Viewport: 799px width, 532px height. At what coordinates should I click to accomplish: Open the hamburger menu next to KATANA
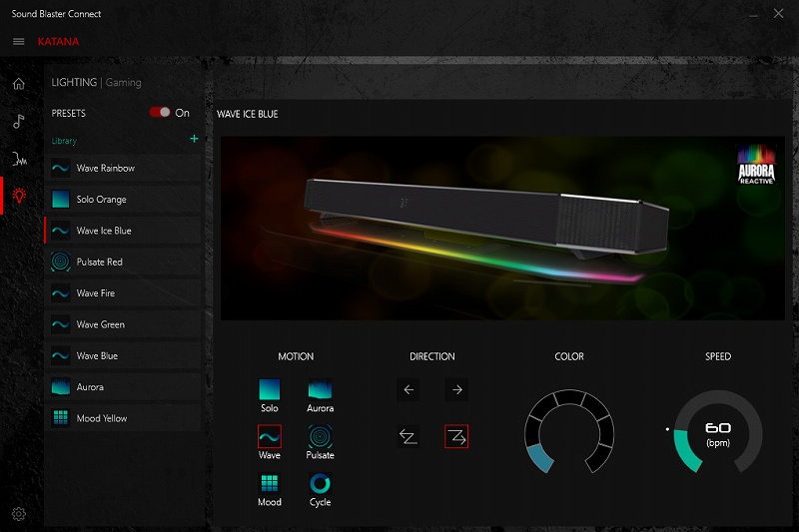[x=18, y=42]
